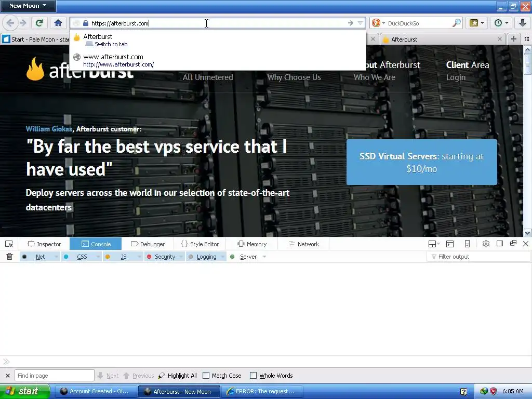The height and width of the screenshot is (399, 532).
Task: Switch to the Memory tab
Action: 251,244
